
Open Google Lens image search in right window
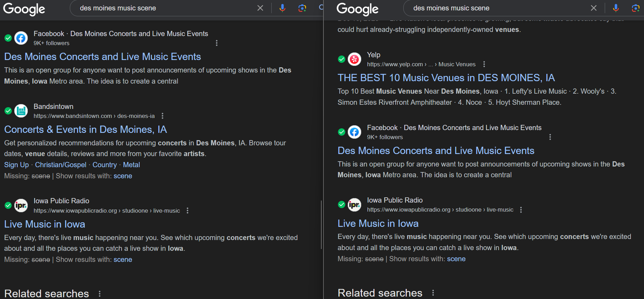636,8
